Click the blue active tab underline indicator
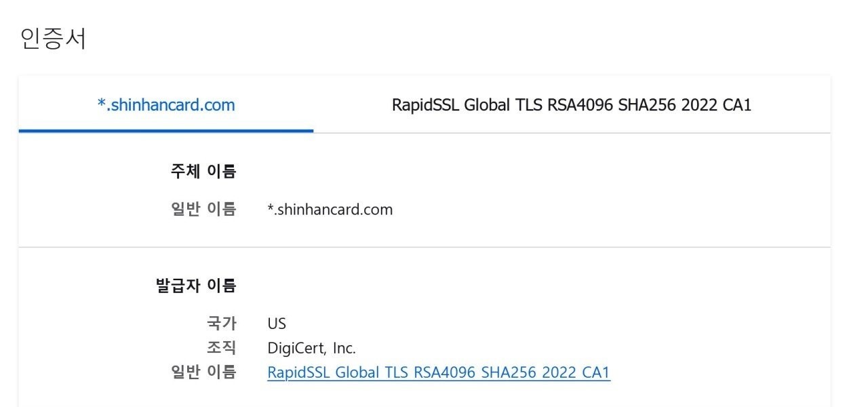This screenshot has width=868, height=407. coord(166,130)
